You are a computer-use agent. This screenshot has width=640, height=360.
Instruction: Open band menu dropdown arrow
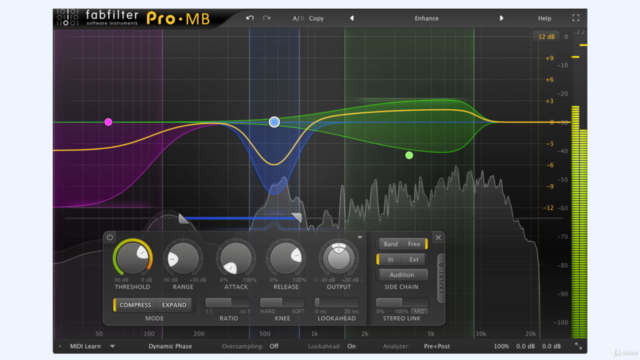[360, 237]
